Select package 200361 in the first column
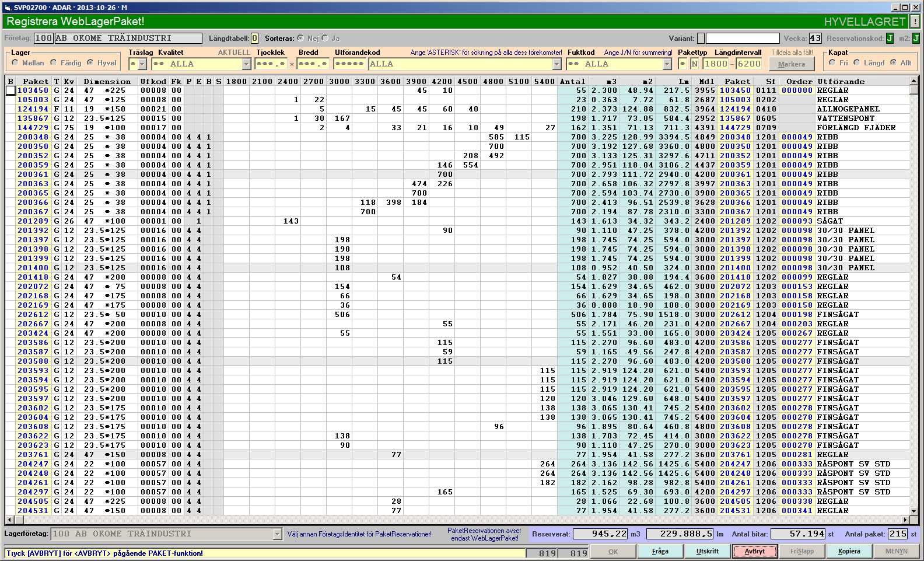The height and width of the screenshot is (561, 924). point(33,175)
